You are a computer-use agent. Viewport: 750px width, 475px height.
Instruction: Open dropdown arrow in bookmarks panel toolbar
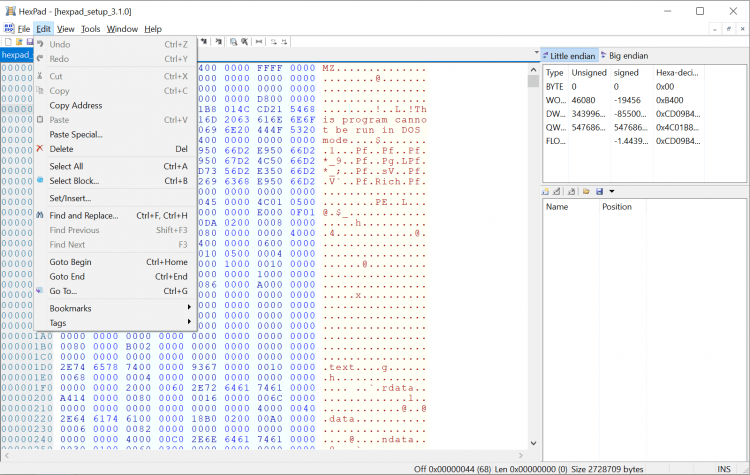[611, 191]
